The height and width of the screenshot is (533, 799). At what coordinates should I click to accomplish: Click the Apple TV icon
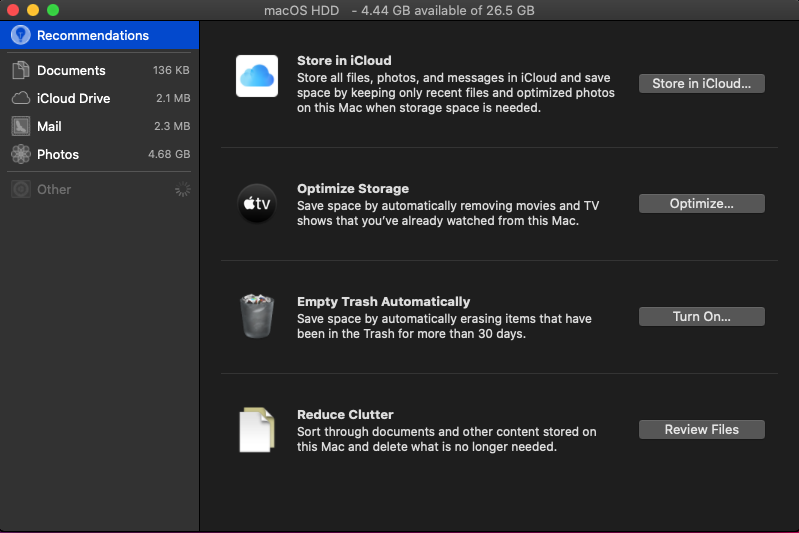point(257,203)
